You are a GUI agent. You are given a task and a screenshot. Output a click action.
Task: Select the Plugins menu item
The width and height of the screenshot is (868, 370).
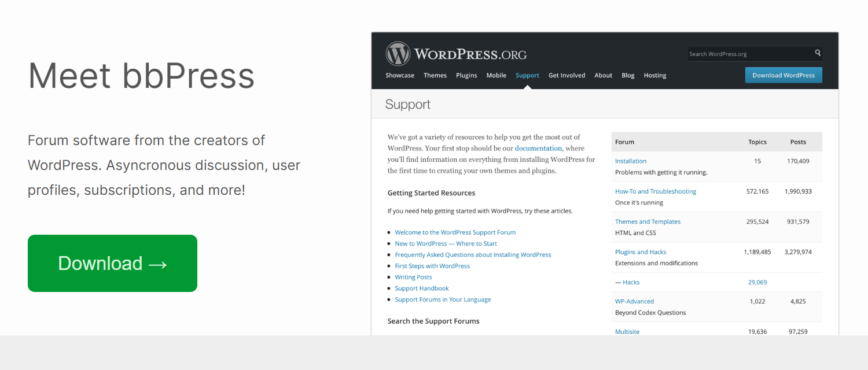[x=466, y=75]
